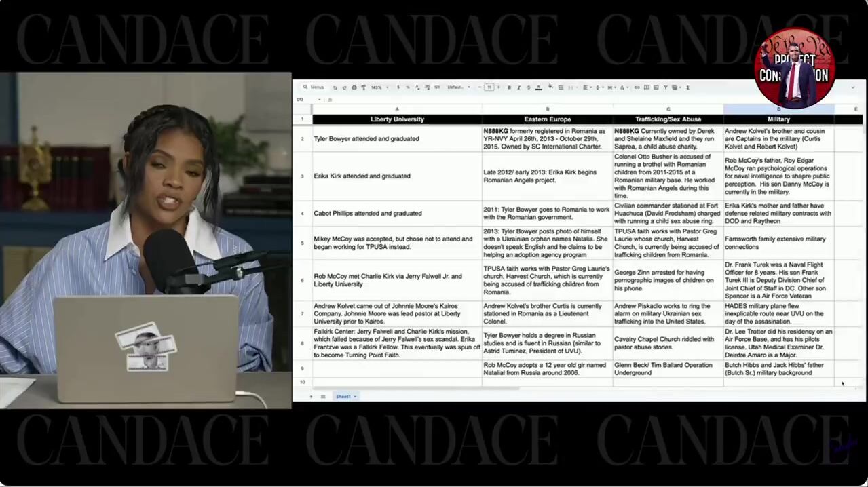Select the Military column header cell
Viewport: 868px width, 487px height.
(778, 119)
